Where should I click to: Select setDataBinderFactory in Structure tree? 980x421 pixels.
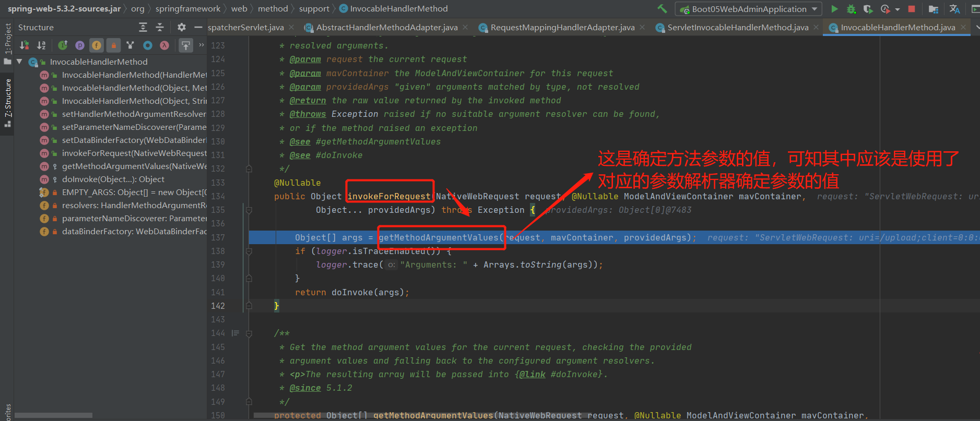coord(124,140)
